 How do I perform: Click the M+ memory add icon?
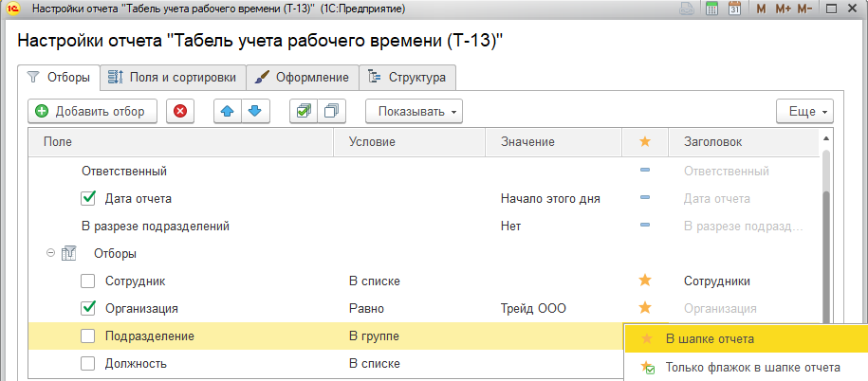point(783,9)
